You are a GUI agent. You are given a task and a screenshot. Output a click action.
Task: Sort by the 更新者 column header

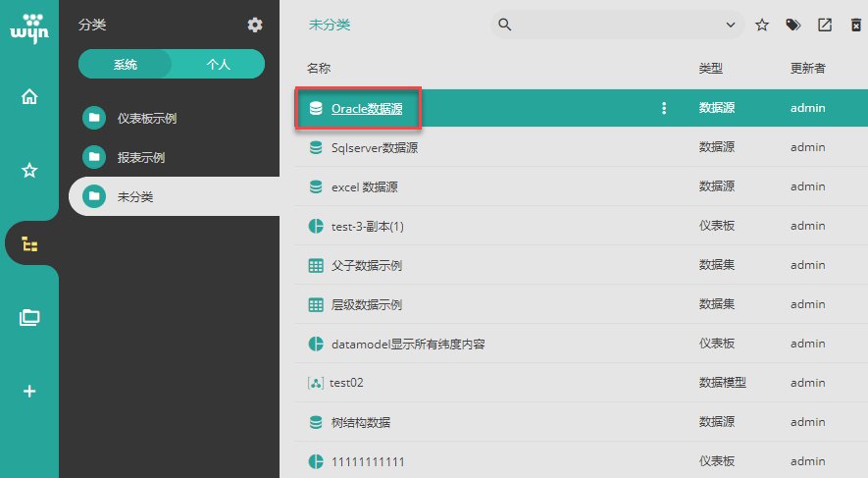(808, 68)
